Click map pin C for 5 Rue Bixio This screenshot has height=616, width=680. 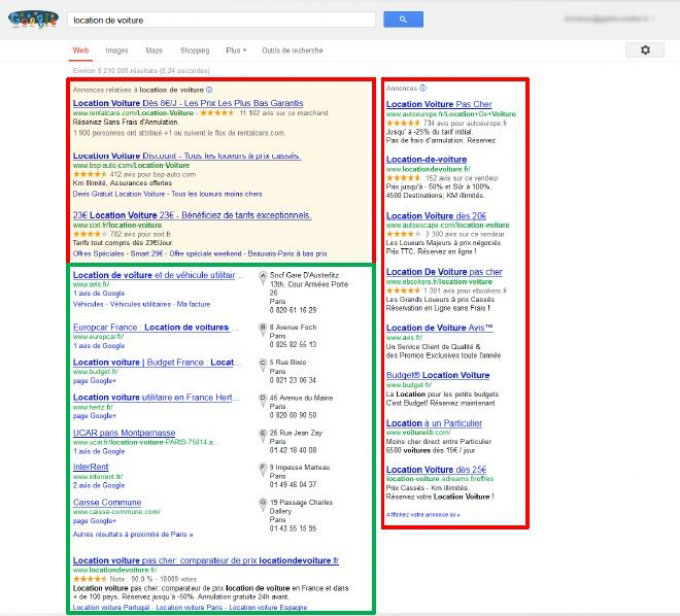pyautogui.click(x=262, y=365)
